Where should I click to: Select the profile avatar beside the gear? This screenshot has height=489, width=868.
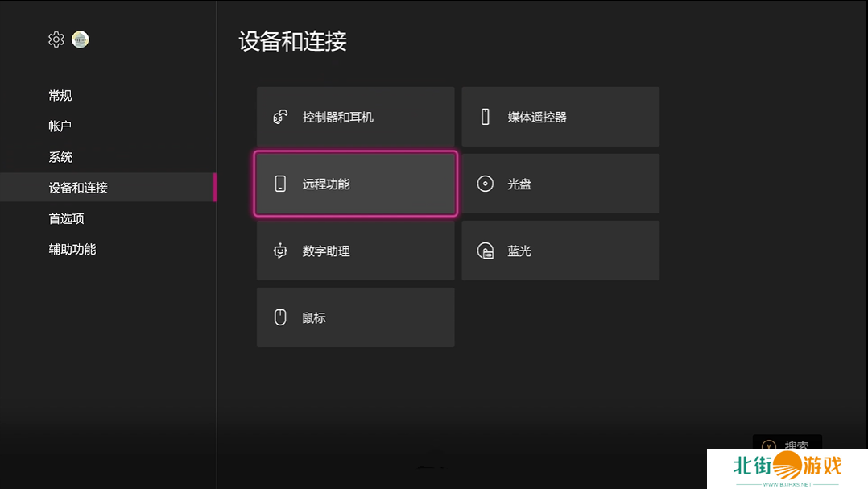point(81,39)
